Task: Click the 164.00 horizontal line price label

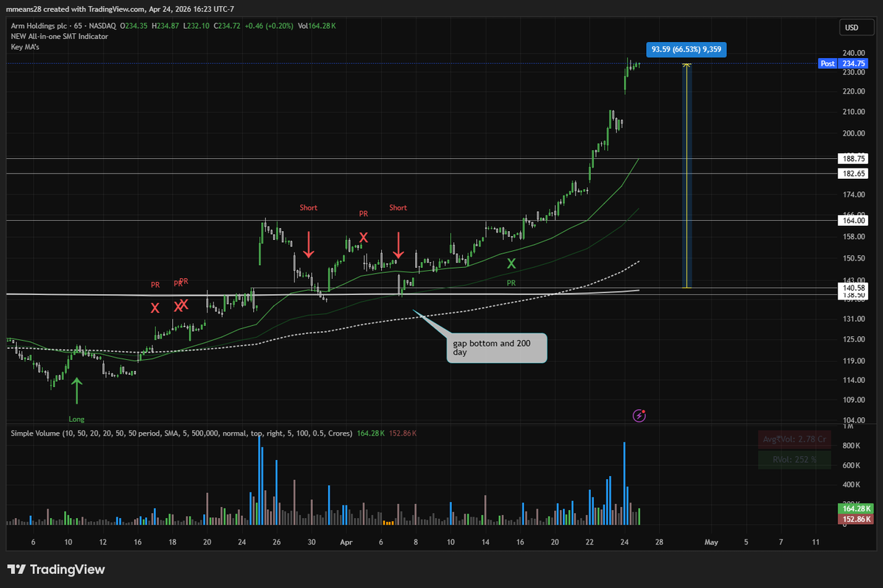Action: pyautogui.click(x=852, y=219)
